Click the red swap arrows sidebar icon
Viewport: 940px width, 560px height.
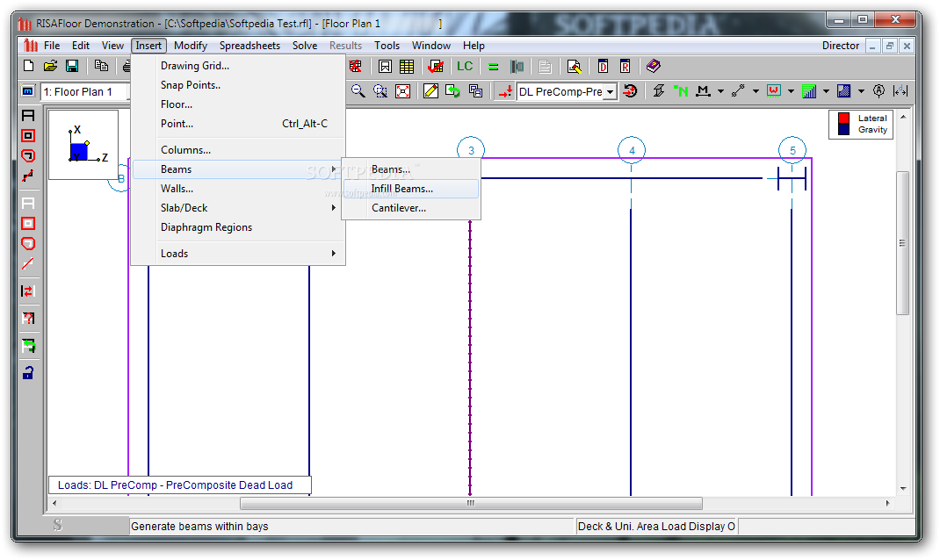tap(28, 291)
